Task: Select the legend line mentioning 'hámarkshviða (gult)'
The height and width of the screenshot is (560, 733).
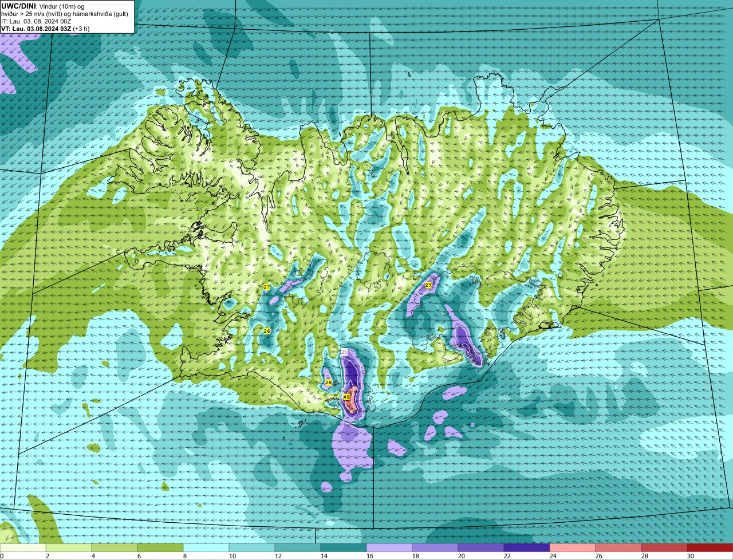Action: 65,14
